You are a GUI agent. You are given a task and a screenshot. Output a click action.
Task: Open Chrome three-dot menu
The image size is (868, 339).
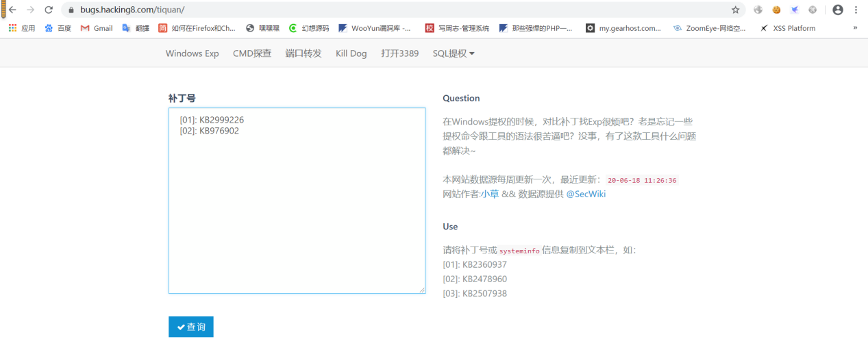pos(856,10)
